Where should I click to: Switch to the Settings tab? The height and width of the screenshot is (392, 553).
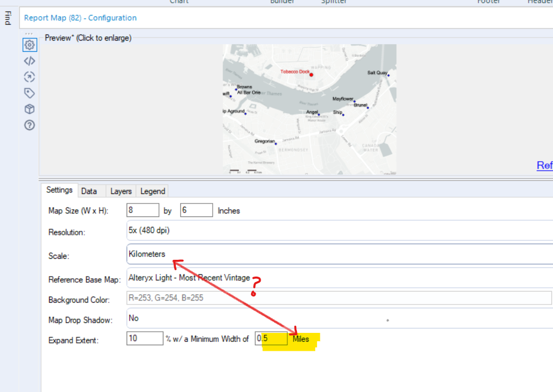[59, 190]
